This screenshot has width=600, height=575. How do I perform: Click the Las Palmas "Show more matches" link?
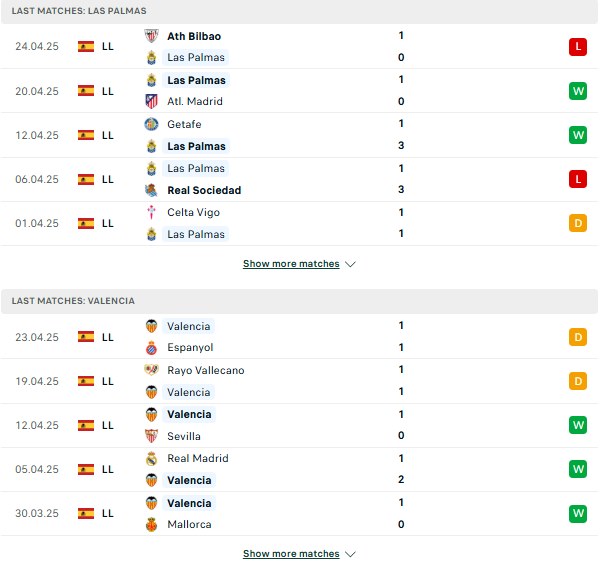coord(291,264)
